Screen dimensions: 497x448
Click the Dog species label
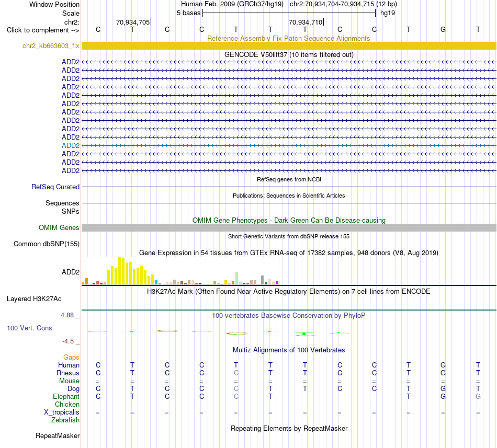(x=73, y=388)
